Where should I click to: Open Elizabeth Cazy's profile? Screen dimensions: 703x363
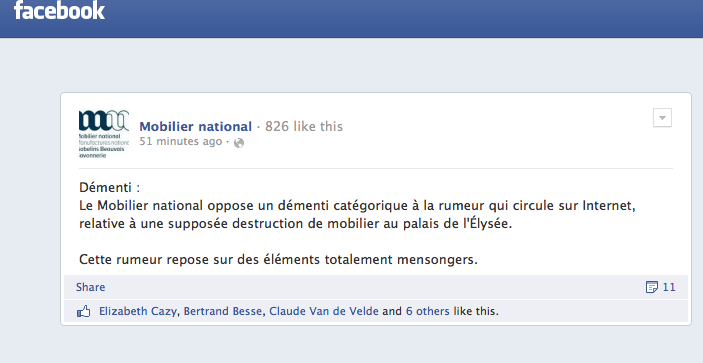[138, 311]
